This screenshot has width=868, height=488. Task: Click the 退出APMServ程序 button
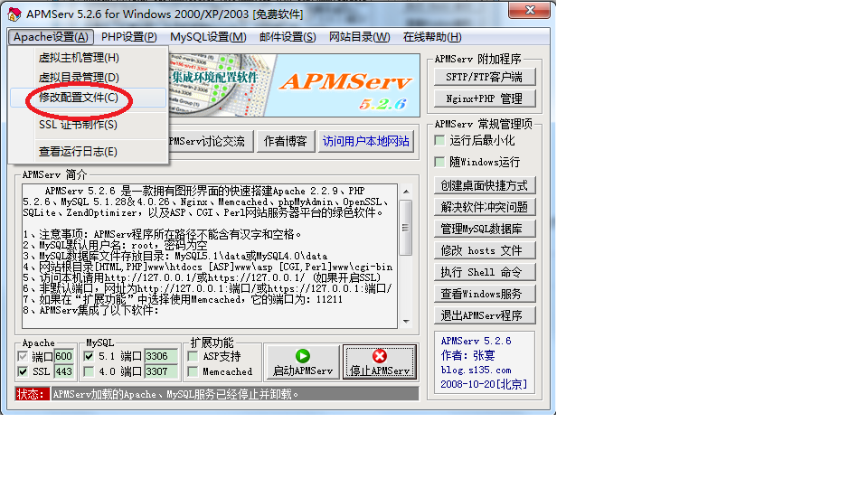(x=485, y=315)
